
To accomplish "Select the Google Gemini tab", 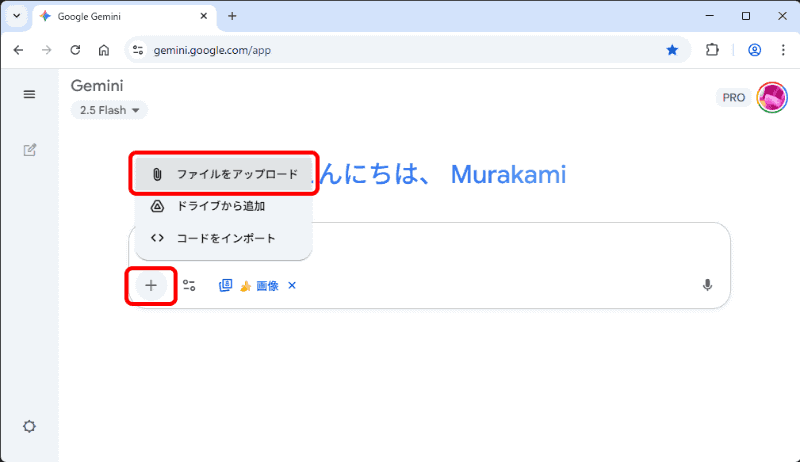I will (x=124, y=16).
